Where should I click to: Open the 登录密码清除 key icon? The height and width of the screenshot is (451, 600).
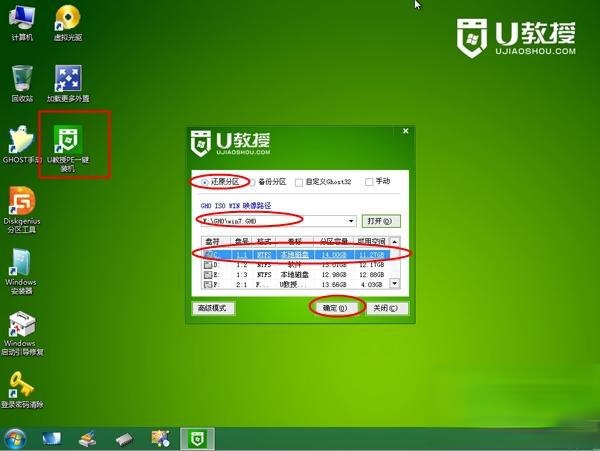tap(22, 390)
